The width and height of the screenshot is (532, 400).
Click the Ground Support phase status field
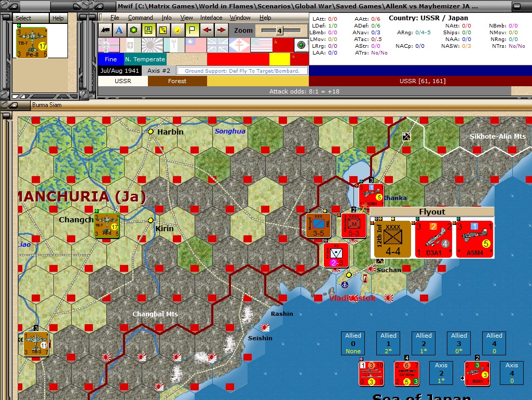(x=242, y=71)
